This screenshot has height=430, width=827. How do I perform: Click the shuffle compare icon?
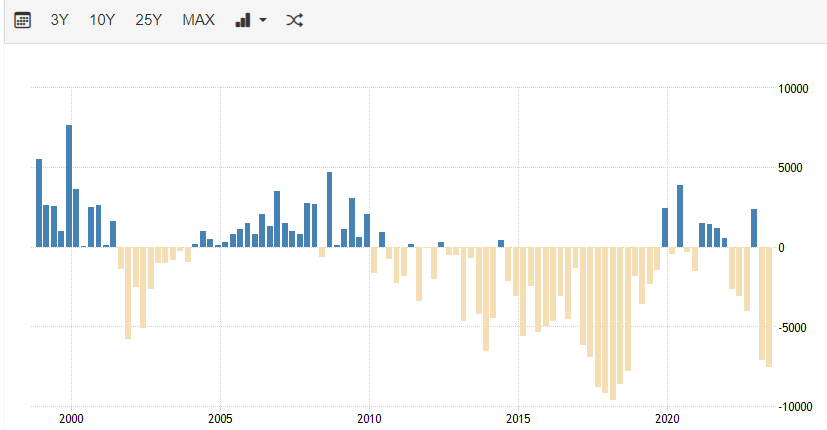pos(294,20)
